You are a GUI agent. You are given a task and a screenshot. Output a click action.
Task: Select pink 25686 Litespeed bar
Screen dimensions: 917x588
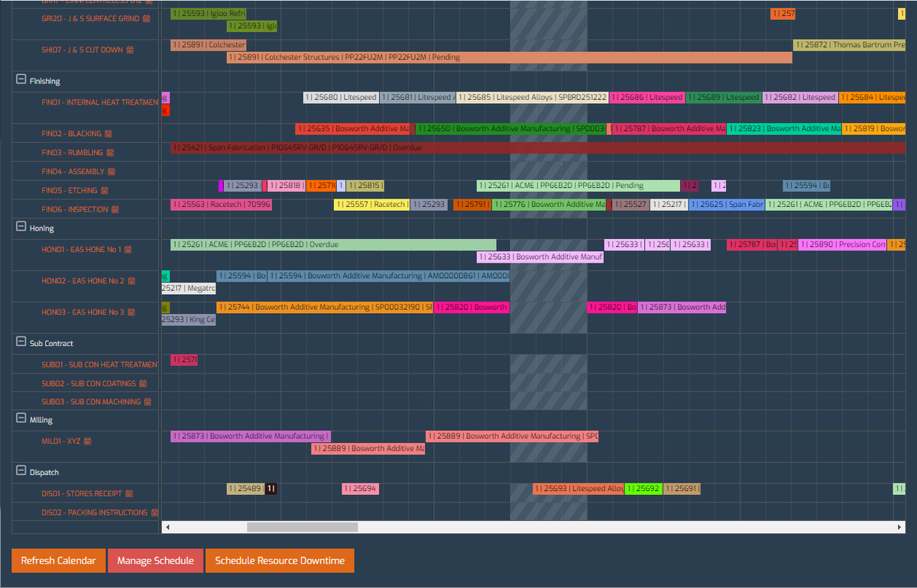point(646,98)
